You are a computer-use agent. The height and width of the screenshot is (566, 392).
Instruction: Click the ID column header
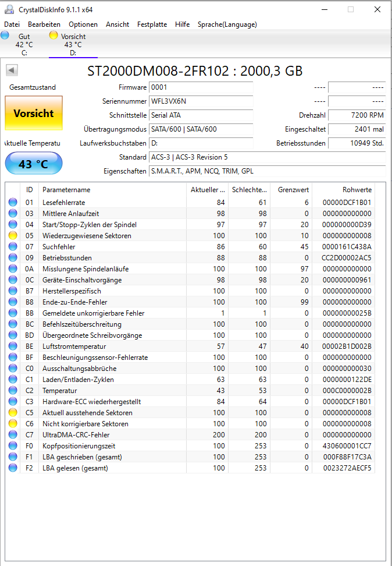point(29,190)
